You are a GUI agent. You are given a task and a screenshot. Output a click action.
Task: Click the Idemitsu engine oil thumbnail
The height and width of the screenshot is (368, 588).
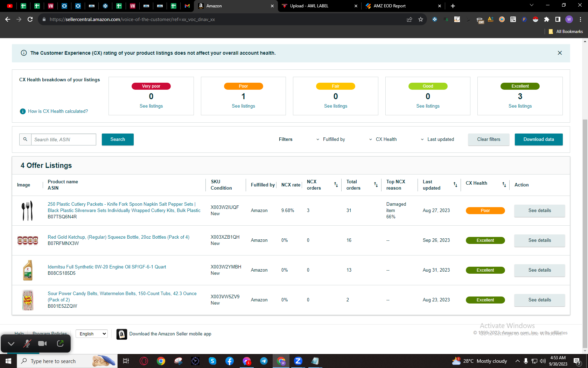pyautogui.click(x=28, y=270)
